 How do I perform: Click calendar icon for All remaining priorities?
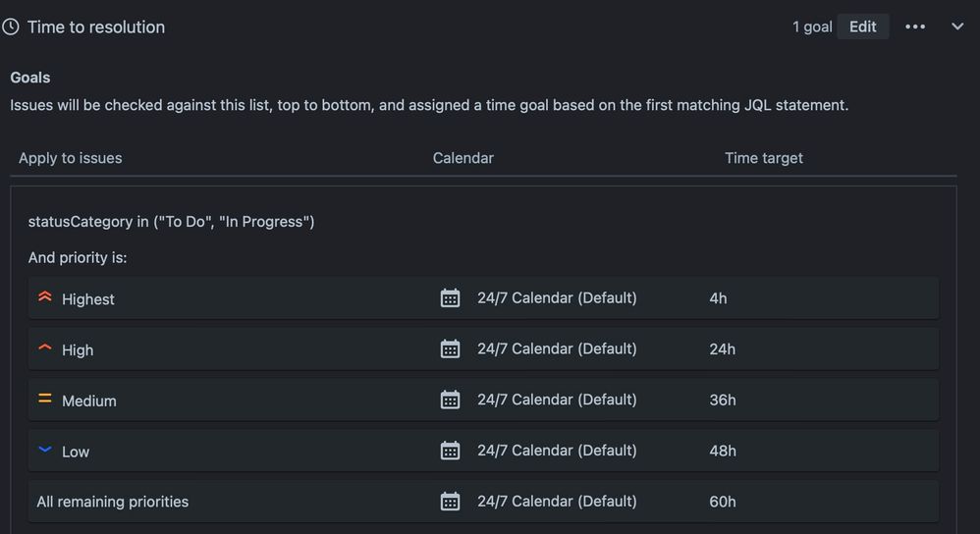click(x=450, y=502)
